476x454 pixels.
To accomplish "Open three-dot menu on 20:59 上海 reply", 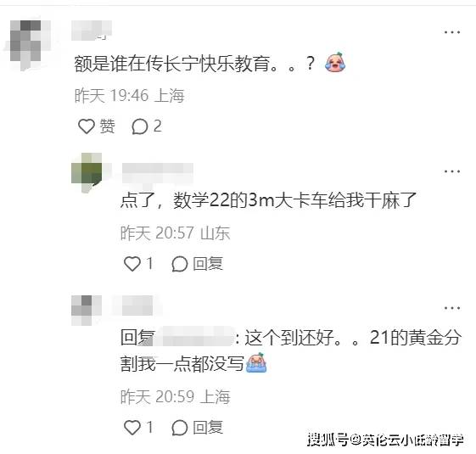I will point(452,308).
